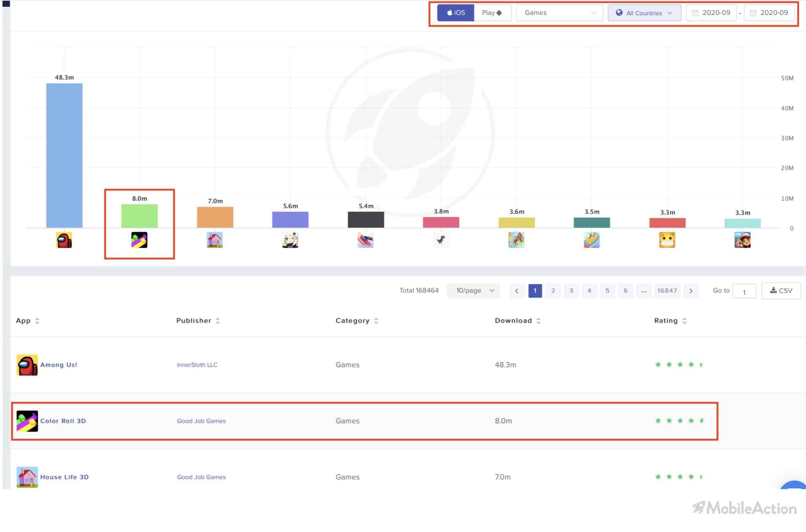Select page 2 in pagination
The height and width of the screenshot is (532, 806).
(x=553, y=291)
